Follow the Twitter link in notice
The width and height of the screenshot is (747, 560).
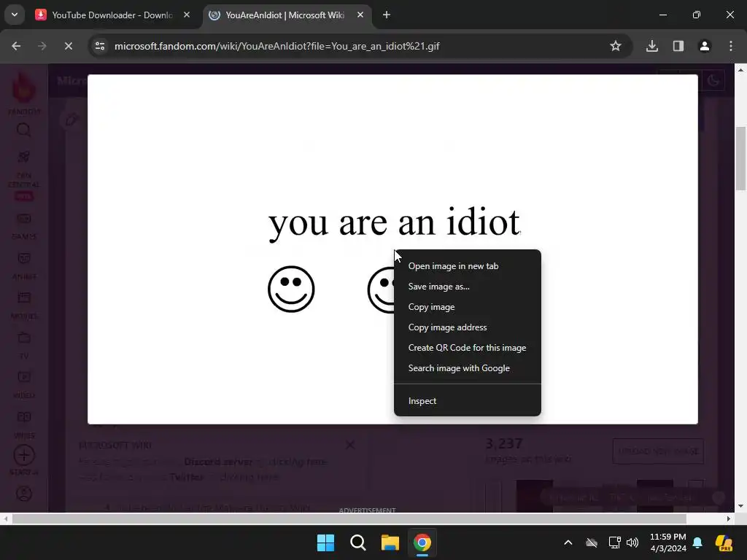coord(186,477)
